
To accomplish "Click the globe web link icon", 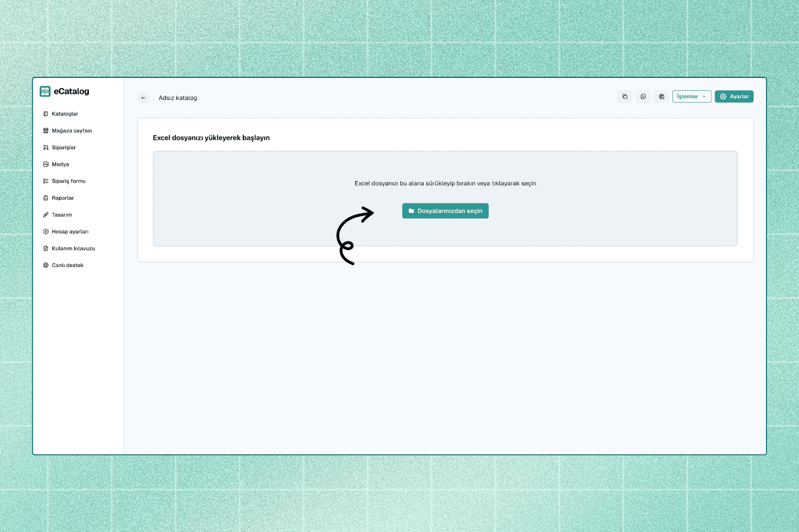I will (661, 97).
